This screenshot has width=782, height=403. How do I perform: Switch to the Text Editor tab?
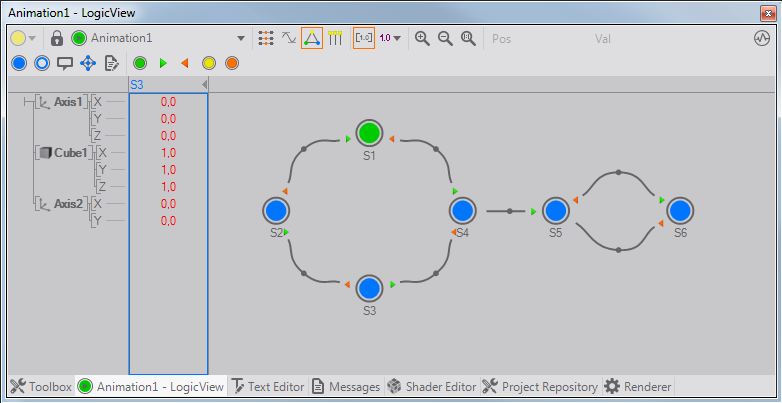pos(266,386)
